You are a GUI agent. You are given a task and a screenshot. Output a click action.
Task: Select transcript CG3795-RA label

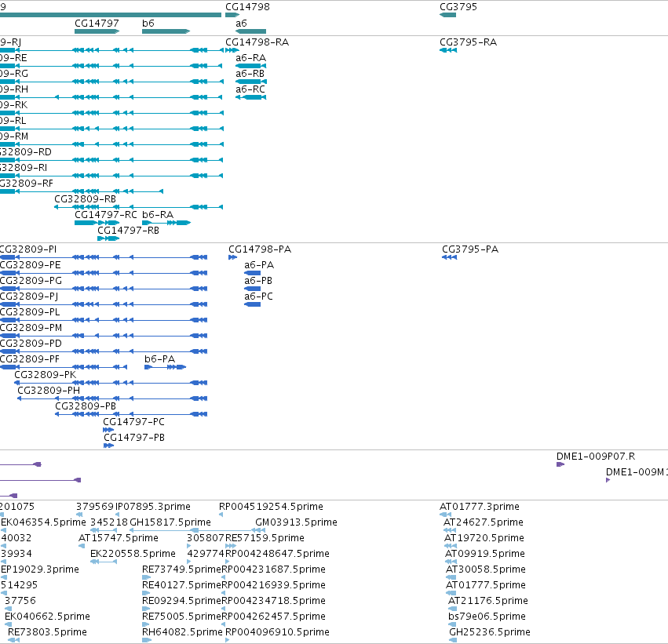pos(468,42)
